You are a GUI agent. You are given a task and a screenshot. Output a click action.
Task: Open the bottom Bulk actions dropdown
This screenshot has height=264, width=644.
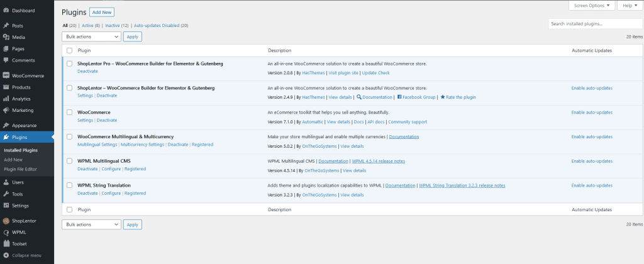(x=92, y=224)
